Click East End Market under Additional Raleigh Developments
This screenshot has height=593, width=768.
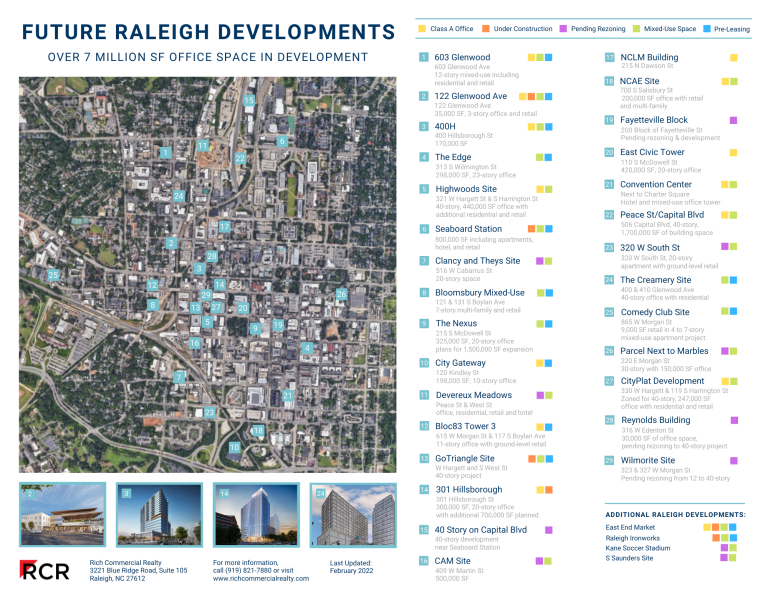[630, 527]
